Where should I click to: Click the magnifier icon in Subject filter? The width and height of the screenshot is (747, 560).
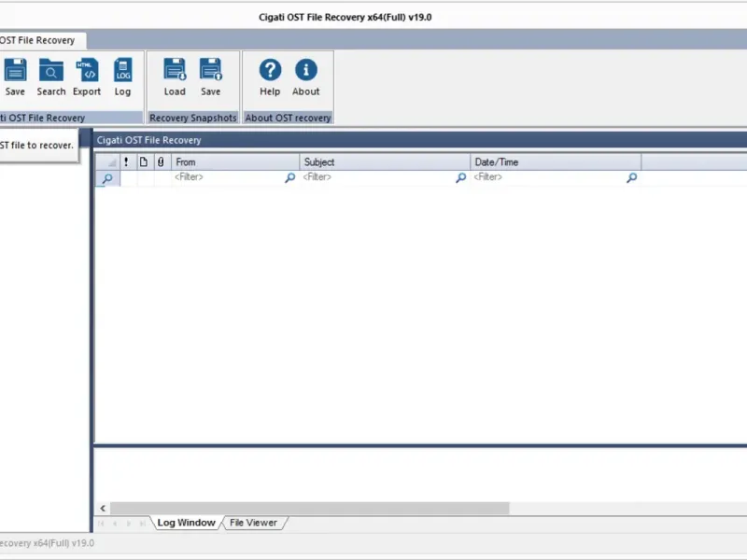coord(460,177)
